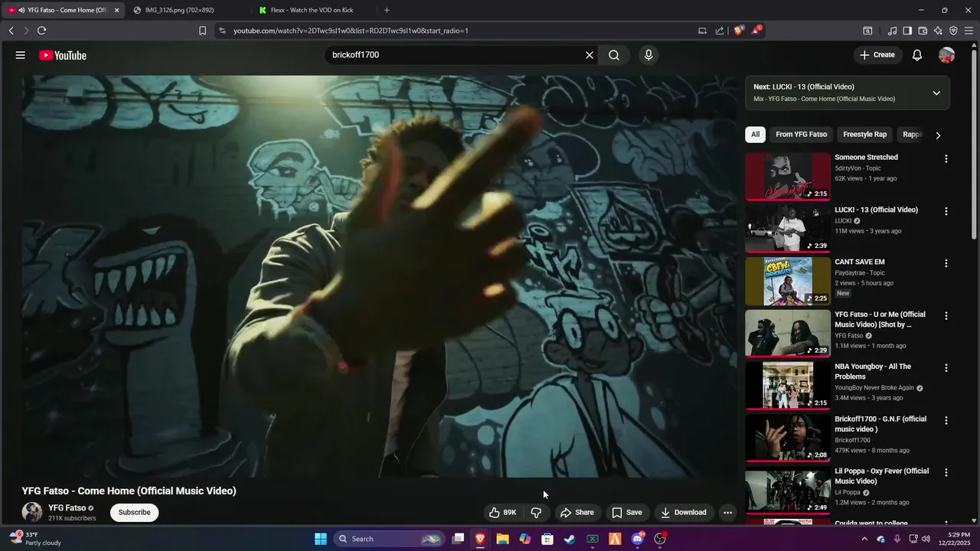The height and width of the screenshot is (551, 980).
Task: Open File Explorer from the taskbar
Action: click(x=502, y=539)
